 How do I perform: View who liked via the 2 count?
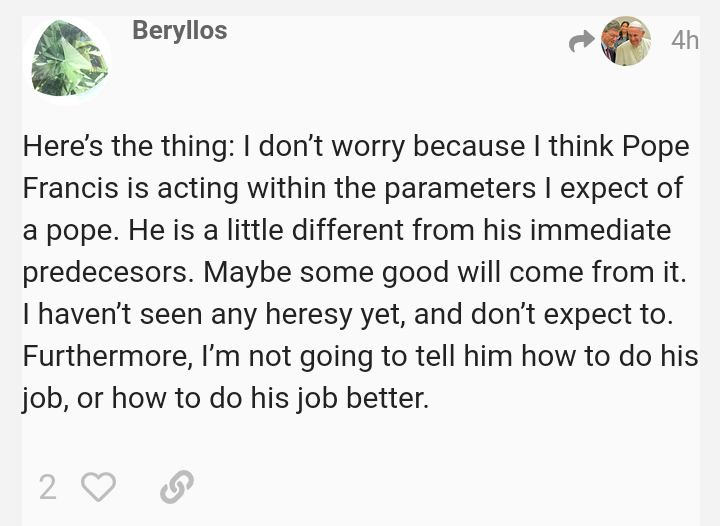click(x=48, y=487)
